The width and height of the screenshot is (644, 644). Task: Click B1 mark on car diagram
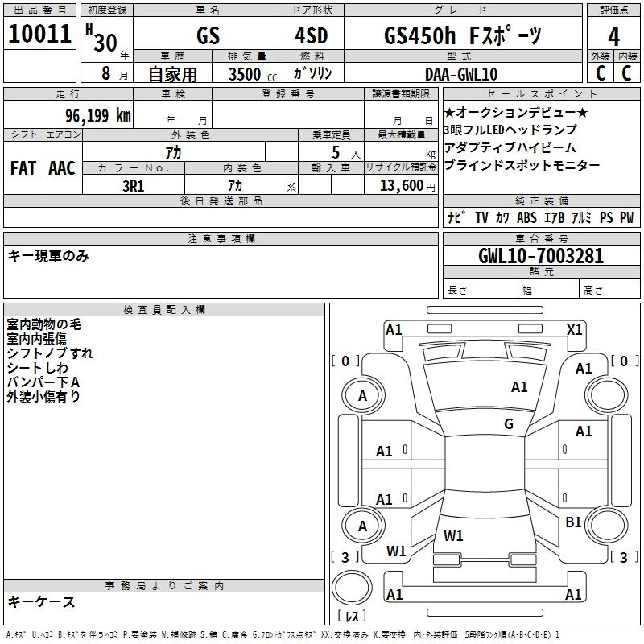(573, 522)
